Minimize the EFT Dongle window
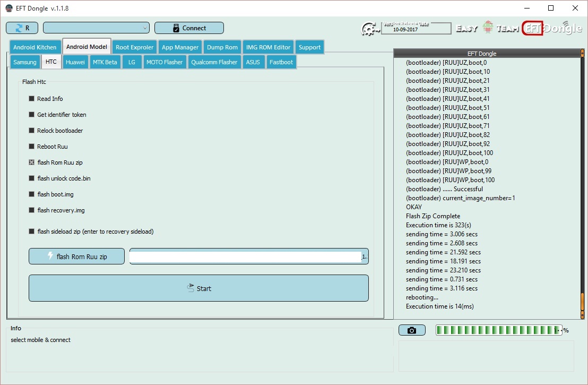The width and height of the screenshot is (588, 385). point(527,8)
